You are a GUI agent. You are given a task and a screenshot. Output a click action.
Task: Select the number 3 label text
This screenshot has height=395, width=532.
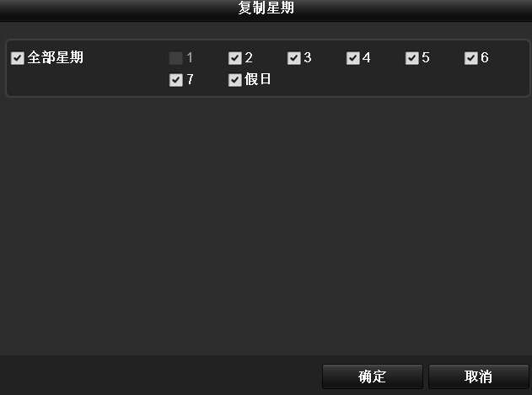(x=308, y=57)
